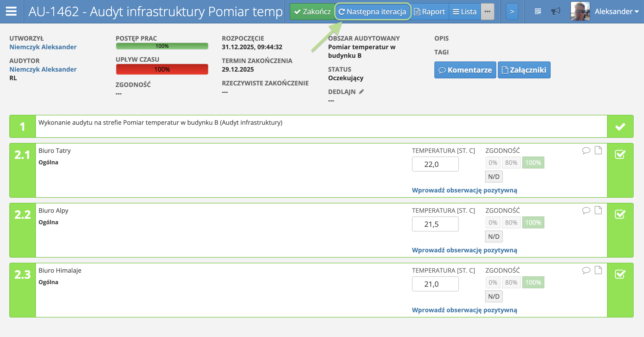The height and width of the screenshot is (337, 644).
Task: Open the ellipsis overflow menu
Action: (x=488, y=11)
